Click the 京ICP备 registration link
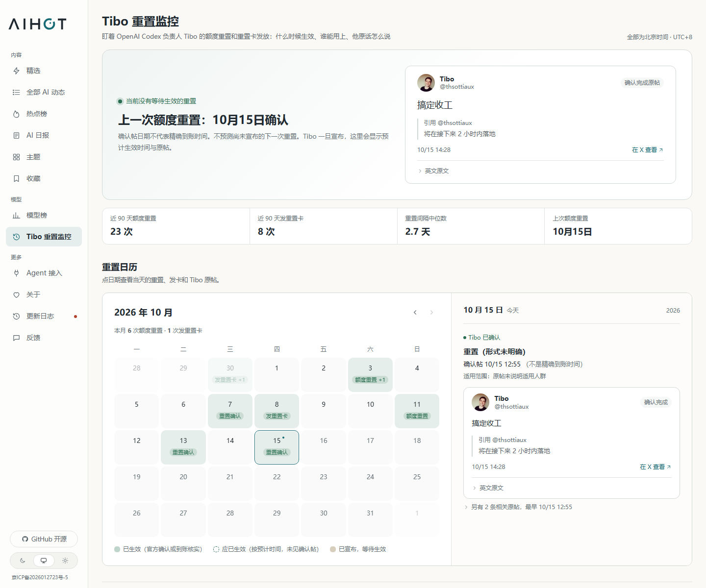This screenshot has height=588, width=706. 40,577
